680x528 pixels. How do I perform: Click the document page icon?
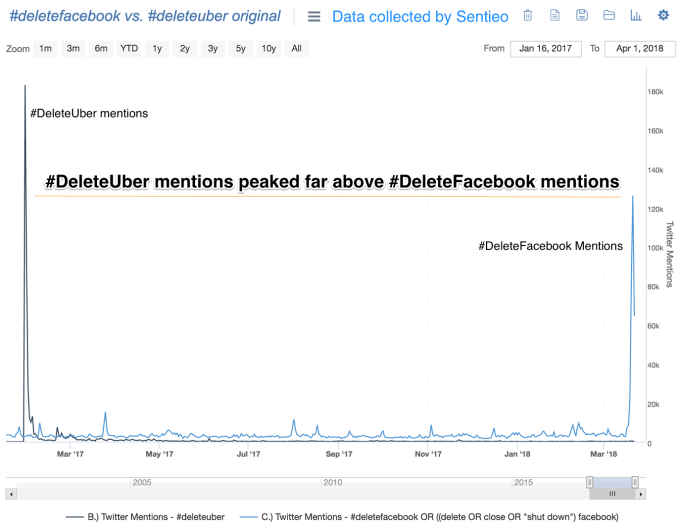point(555,16)
